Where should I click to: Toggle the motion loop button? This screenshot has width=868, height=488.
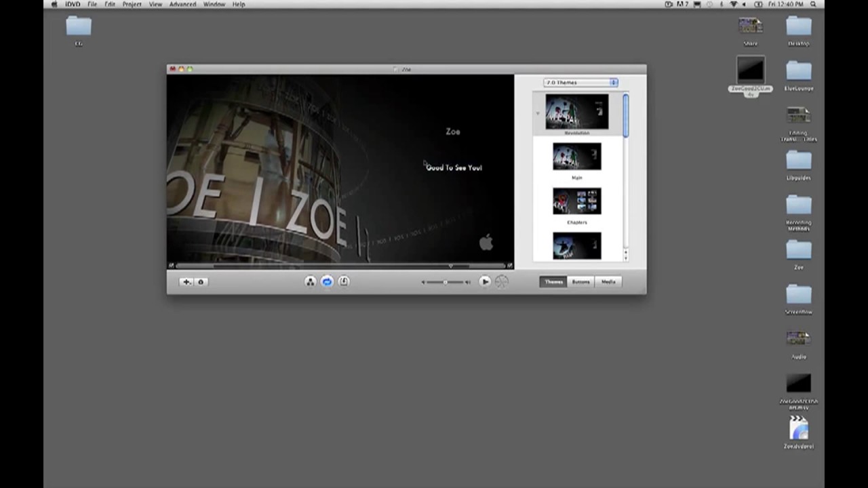[327, 282]
